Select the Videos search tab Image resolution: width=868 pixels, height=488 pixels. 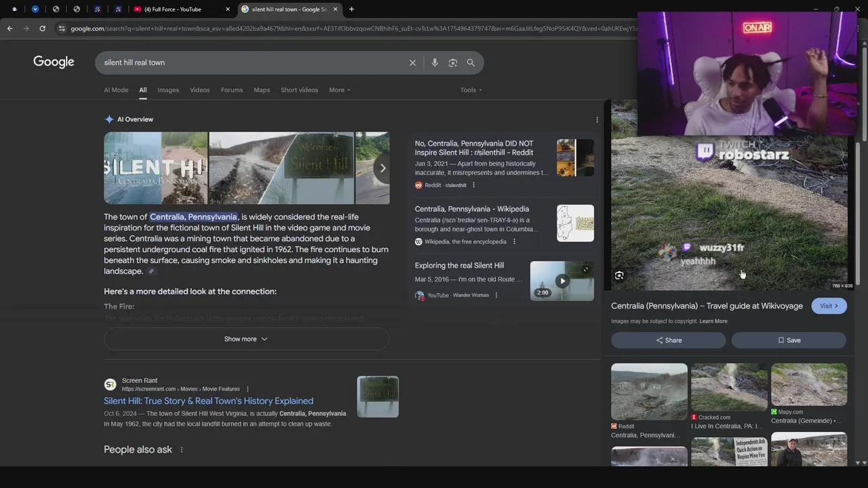pyautogui.click(x=199, y=90)
